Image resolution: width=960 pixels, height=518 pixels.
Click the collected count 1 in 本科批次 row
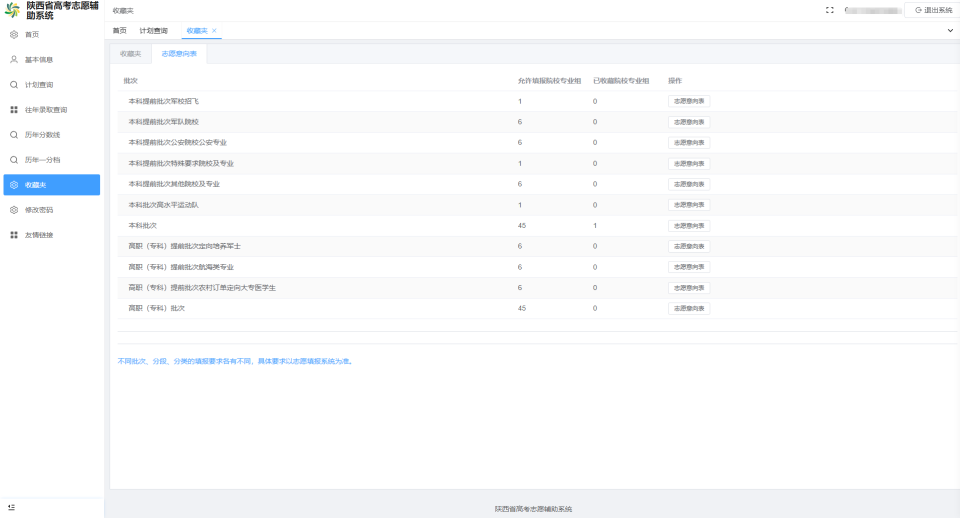point(594,226)
